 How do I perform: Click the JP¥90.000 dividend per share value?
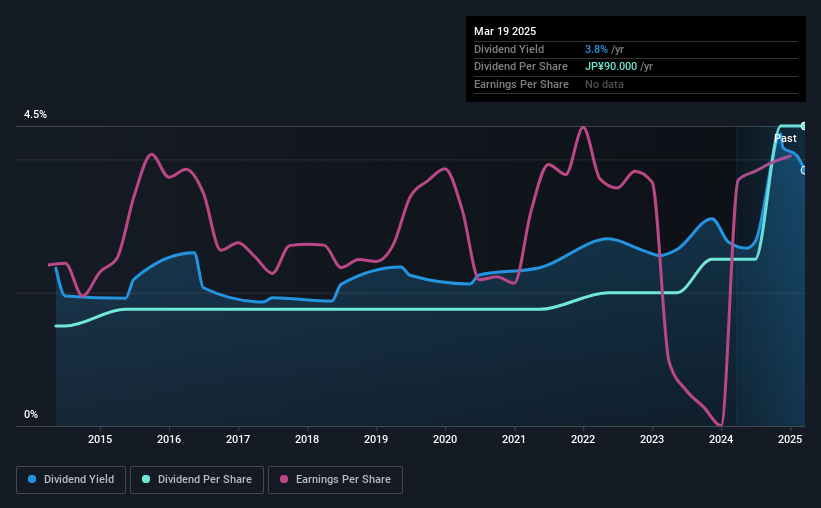click(x=611, y=67)
